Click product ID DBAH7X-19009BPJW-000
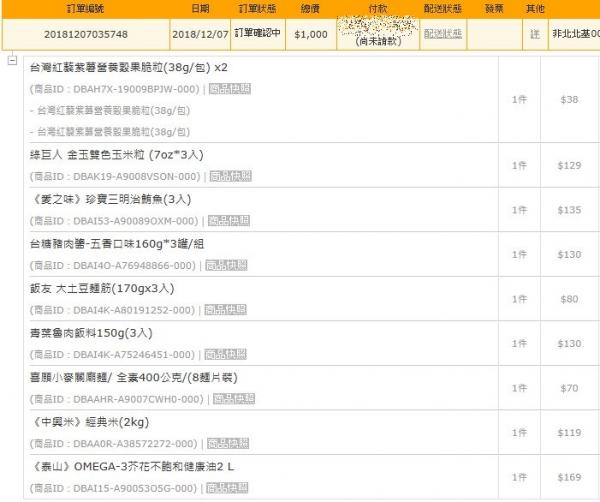 pyautogui.click(x=136, y=89)
